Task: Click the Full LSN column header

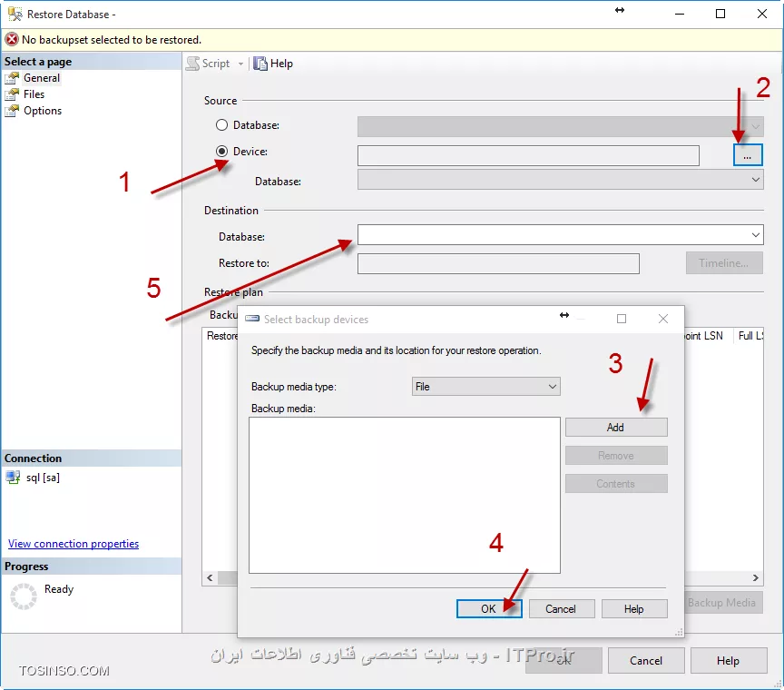Action: pyautogui.click(x=750, y=336)
